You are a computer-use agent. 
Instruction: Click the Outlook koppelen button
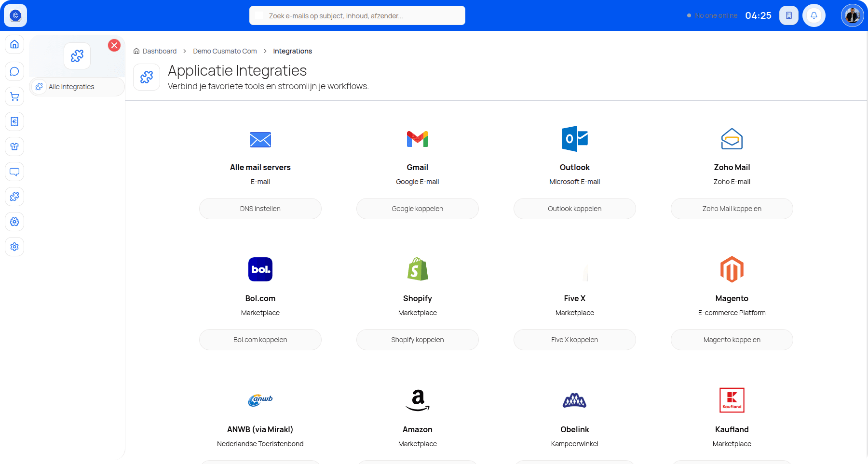tap(574, 208)
